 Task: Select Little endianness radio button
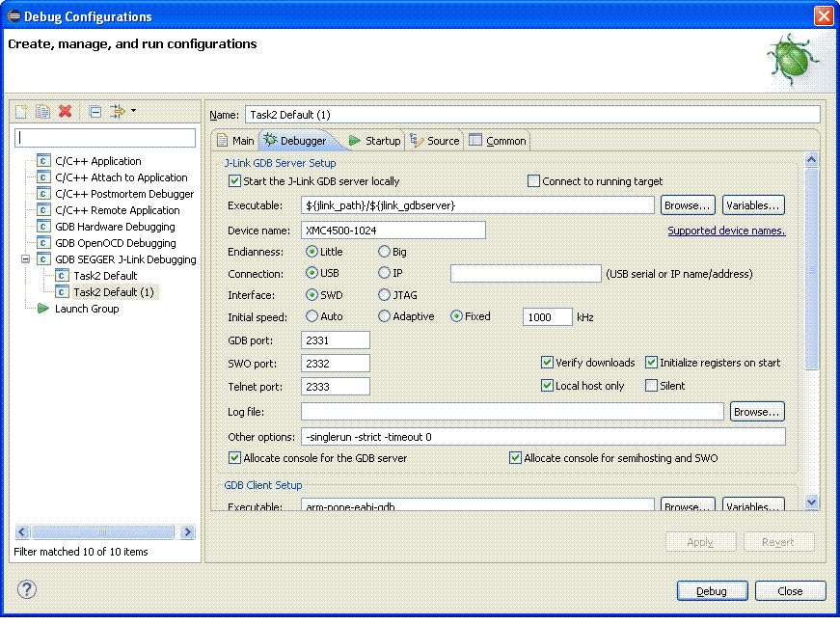tap(312, 251)
